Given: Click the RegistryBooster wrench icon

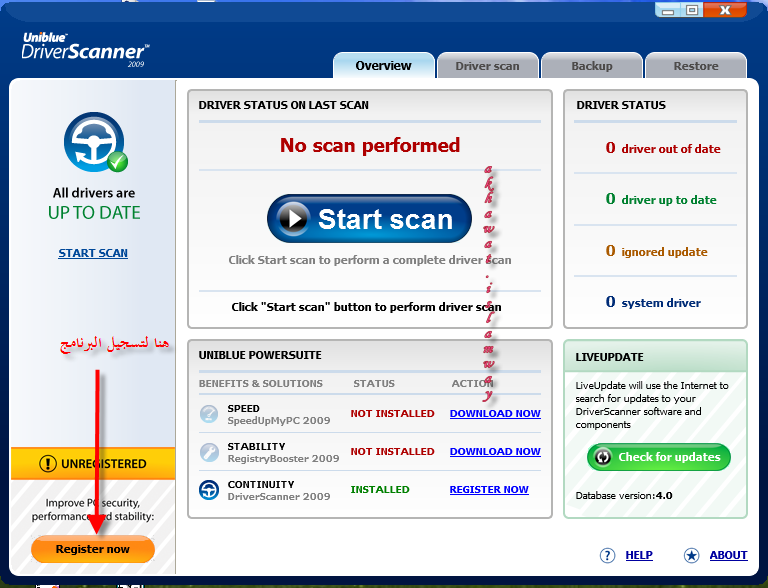Looking at the screenshot, I should [209, 452].
